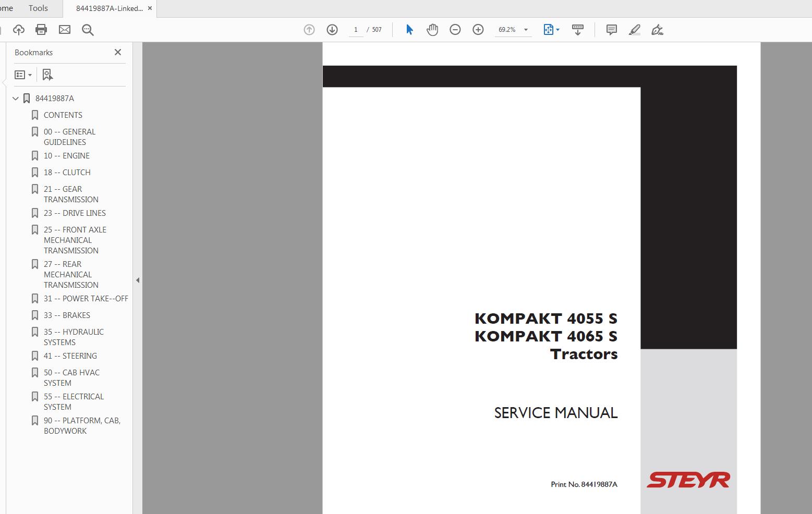Close the Bookmarks panel
The width and height of the screenshot is (812, 514).
pyautogui.click(x=118, y=52)
